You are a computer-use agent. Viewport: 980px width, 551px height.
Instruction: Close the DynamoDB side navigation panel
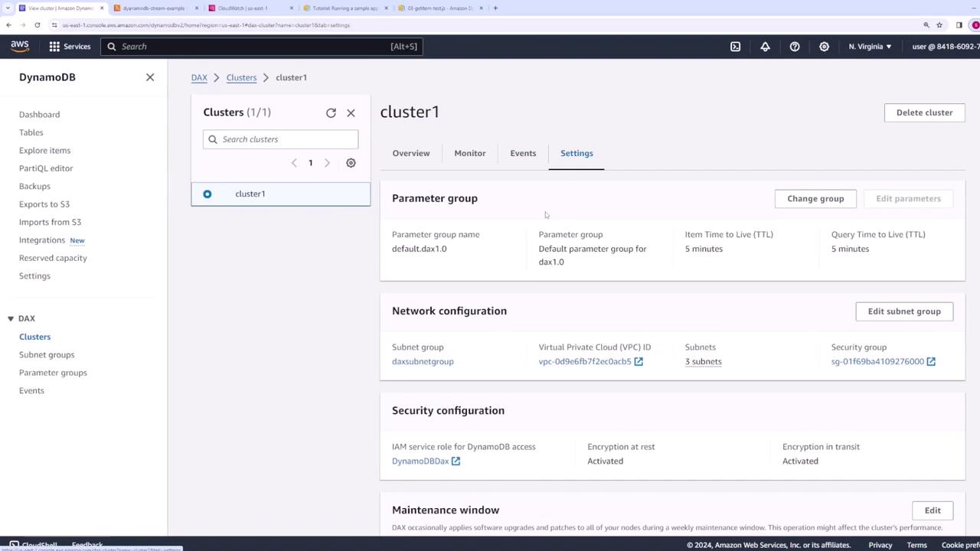150,77
